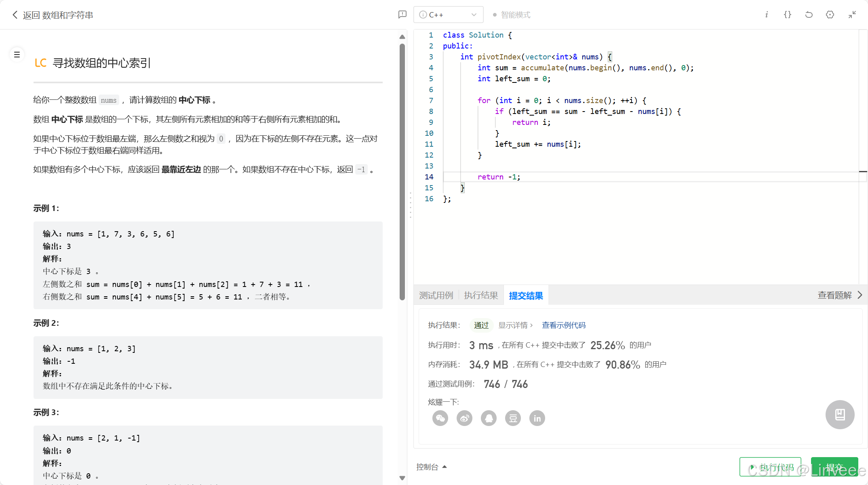Image resolution: width=868 pixels, height=485 pixels.
Task: Click the accumulate code line 4
Action: coord(585,68)
